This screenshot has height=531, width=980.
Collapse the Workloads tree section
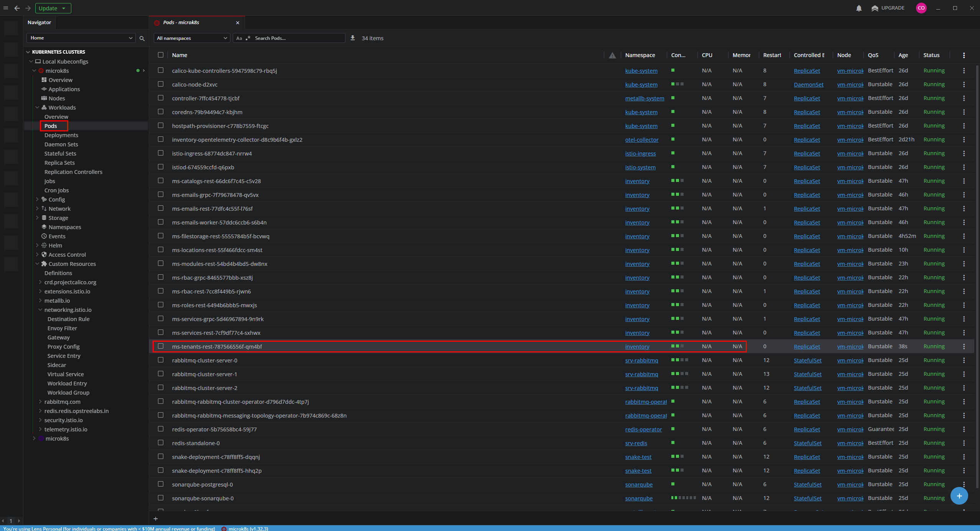click(38, 107)
